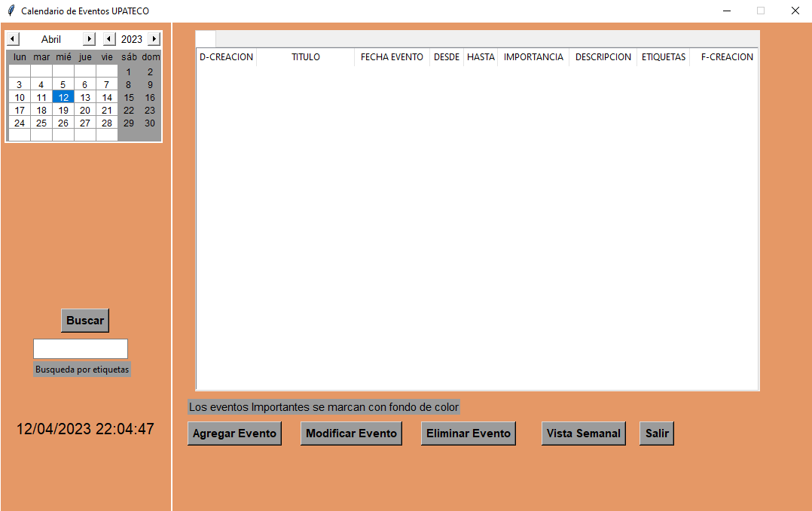This screenshot has width=812, height=511.
Task: Click the previous year arrow
Action: pyautogui.click(x=108, y=38)
